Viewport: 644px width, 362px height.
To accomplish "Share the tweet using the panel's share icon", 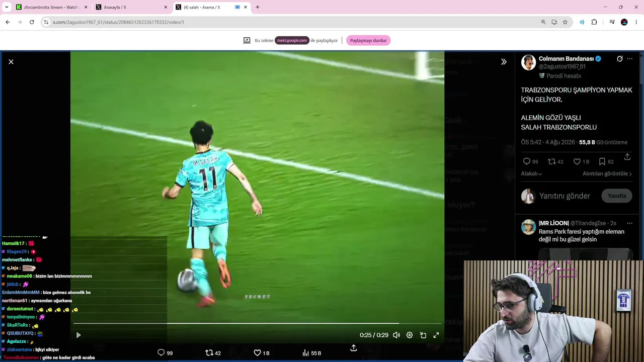I will pyautogui.click(x=627, y=157).
